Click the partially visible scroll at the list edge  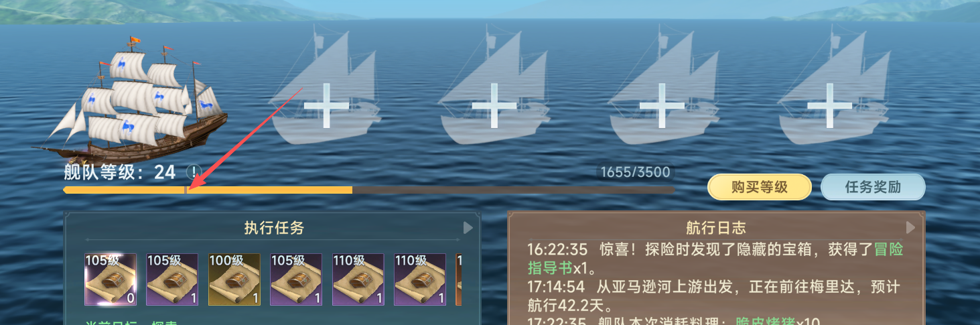point(459,279)
